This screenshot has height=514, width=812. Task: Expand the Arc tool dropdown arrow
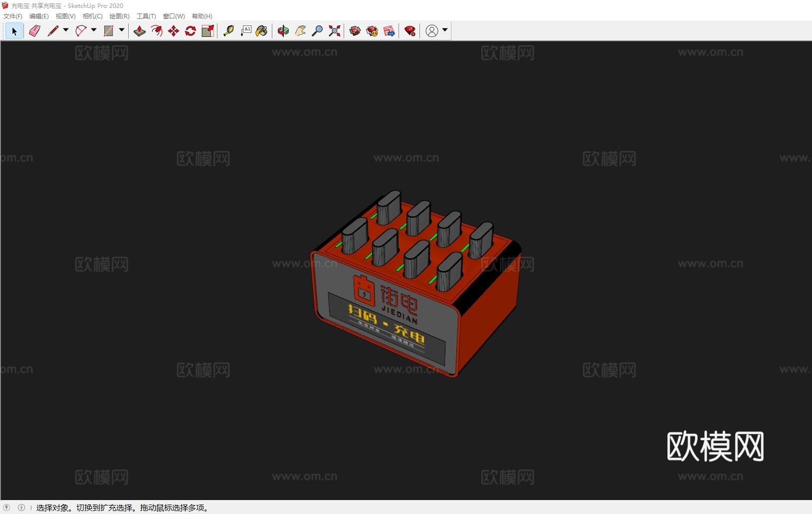(x=94, y=30)
